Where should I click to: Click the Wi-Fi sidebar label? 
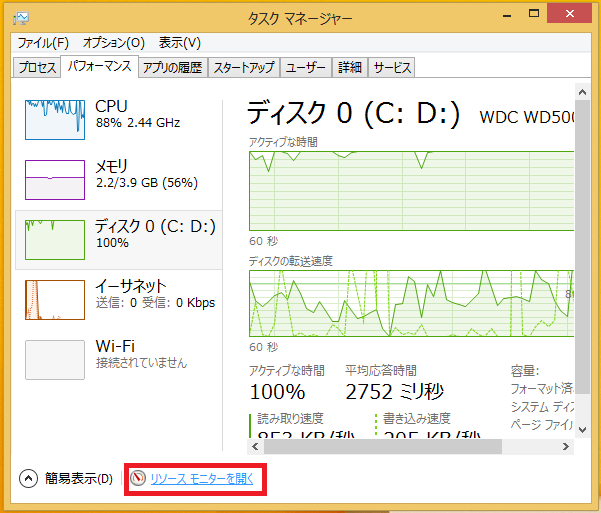click(x=115, y=346)
